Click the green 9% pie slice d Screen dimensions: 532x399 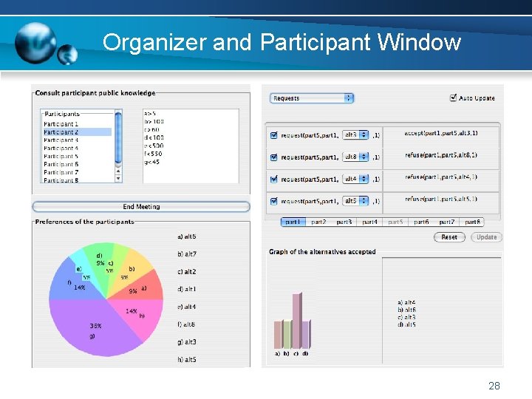tap(98, 263)
